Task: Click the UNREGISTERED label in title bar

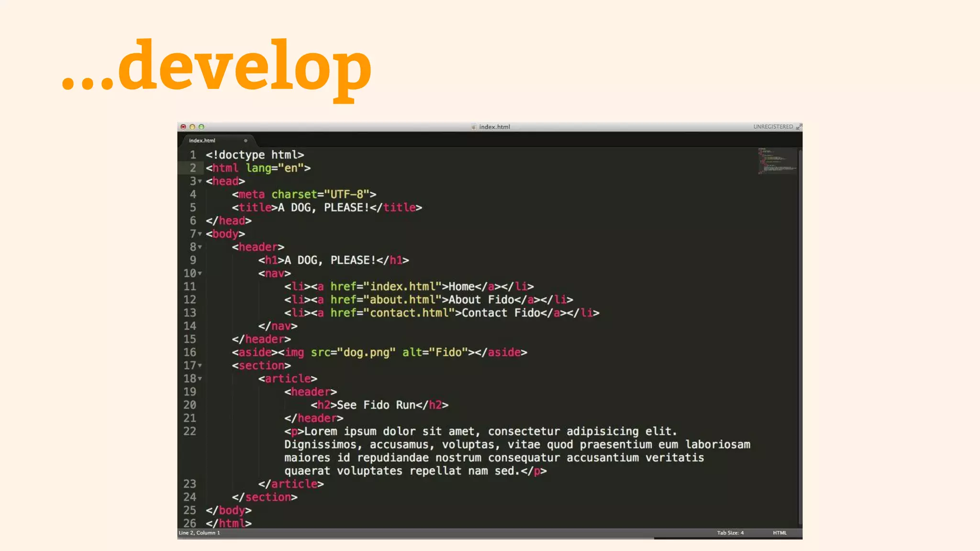Action: pyautogui.click(x=773, y=127)
